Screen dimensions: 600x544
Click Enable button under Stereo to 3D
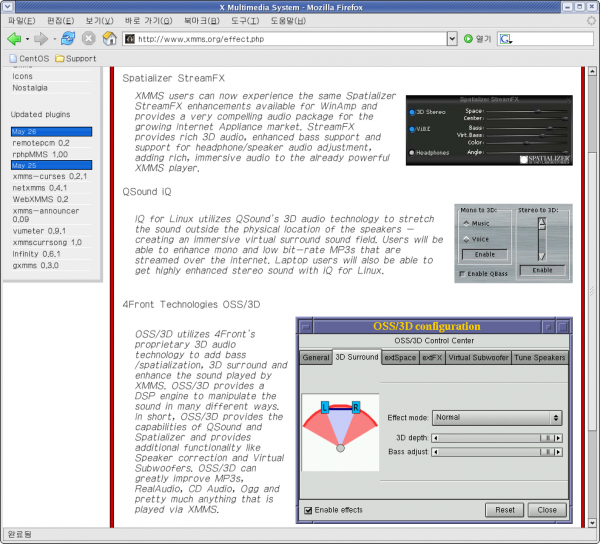[x=542, y=270]
